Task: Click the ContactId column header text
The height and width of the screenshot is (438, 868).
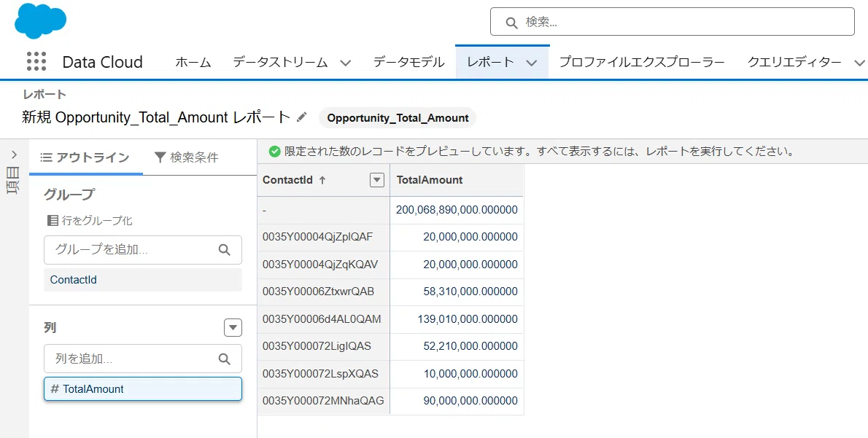Action: pyautogui.click(x=287, y=180)
